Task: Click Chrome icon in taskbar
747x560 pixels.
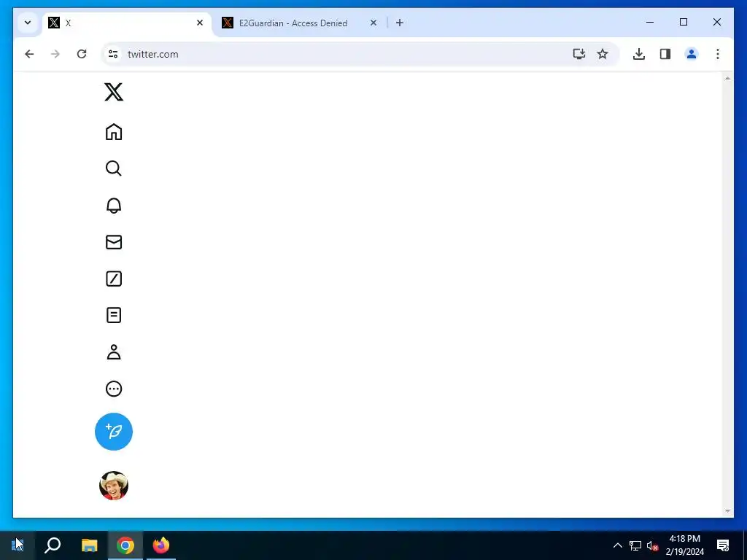Action: pos(125,545)
